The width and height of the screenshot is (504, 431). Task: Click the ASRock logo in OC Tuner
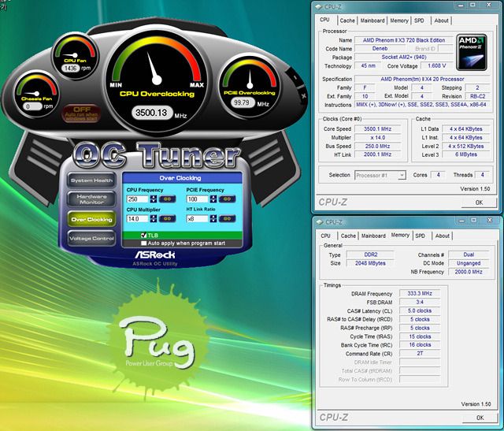click(155, 255)
